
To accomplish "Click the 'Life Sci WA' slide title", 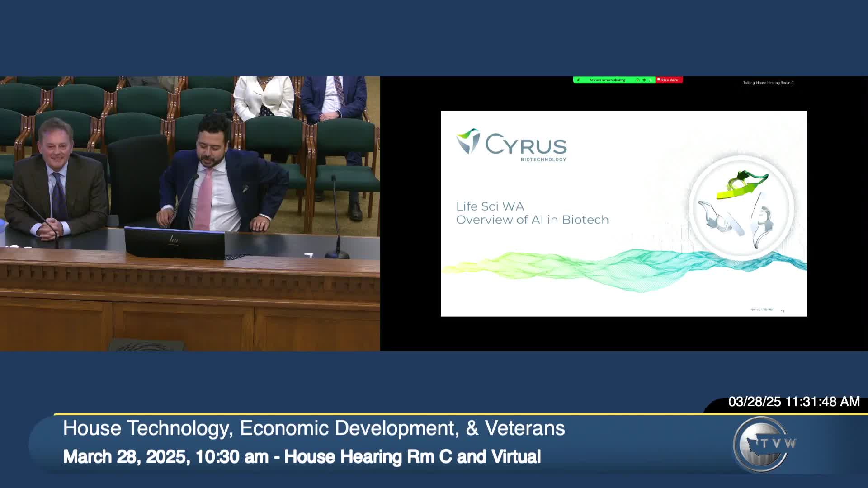I will [490, 206].
